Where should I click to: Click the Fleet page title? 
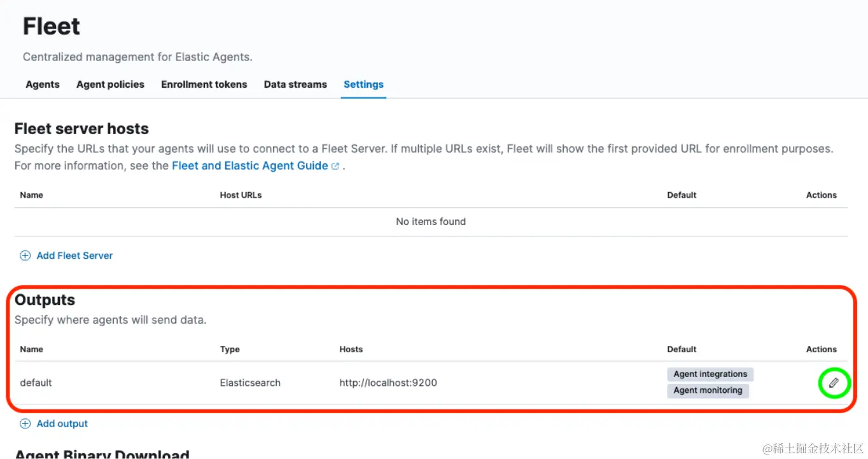pos(52,27)
